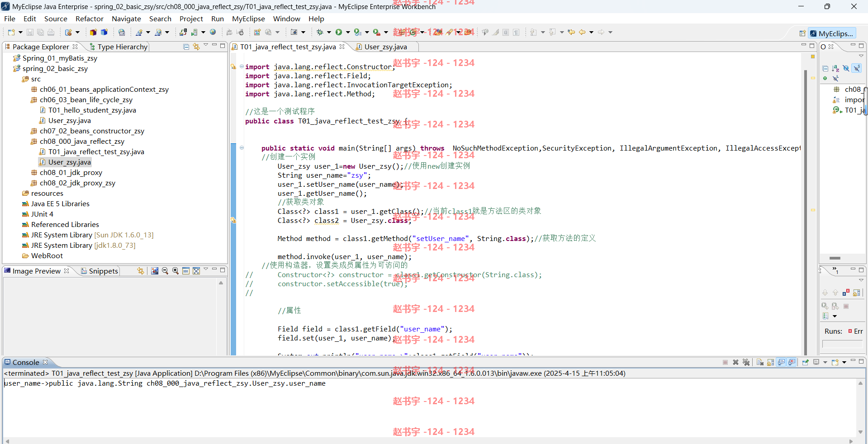This screenshot has height=444, width=868.
Task: Click the Console horizontal scrollbar left arrow
Action: point(7,441)
